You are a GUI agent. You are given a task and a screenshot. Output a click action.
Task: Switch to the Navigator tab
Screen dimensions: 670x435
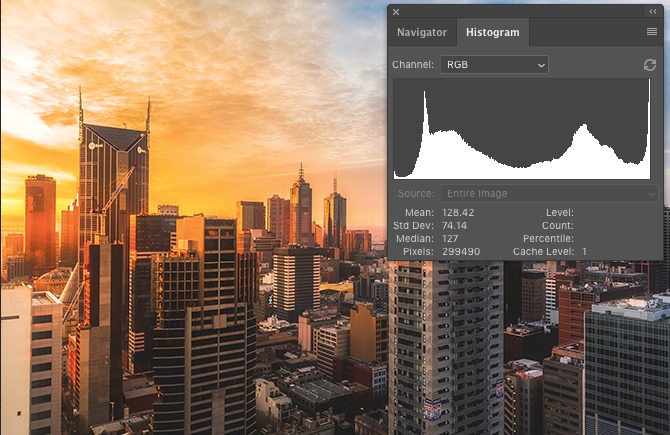click(x=421, y=32)
